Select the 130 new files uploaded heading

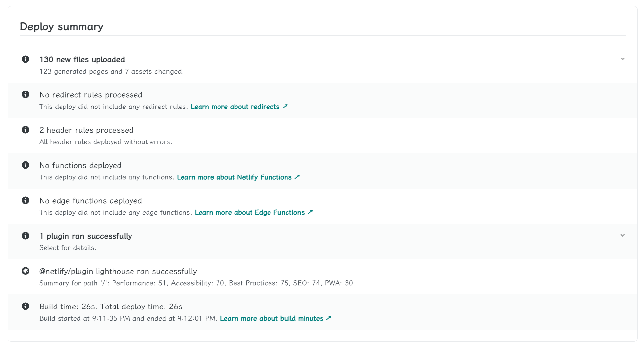82,59
